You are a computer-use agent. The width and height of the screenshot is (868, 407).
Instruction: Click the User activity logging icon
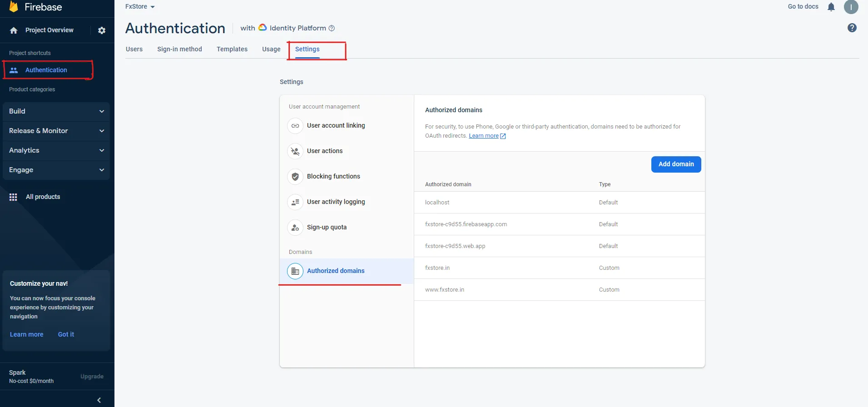(x=295, y=202)
